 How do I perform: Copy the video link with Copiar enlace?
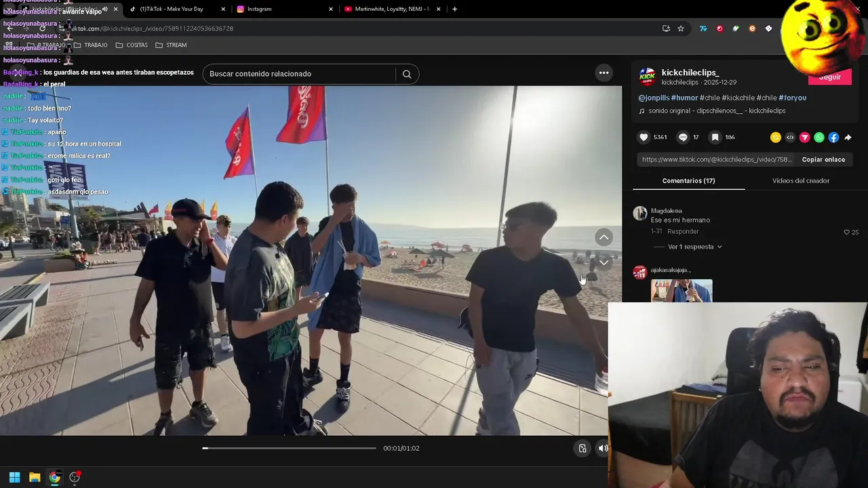pos(823,160)
